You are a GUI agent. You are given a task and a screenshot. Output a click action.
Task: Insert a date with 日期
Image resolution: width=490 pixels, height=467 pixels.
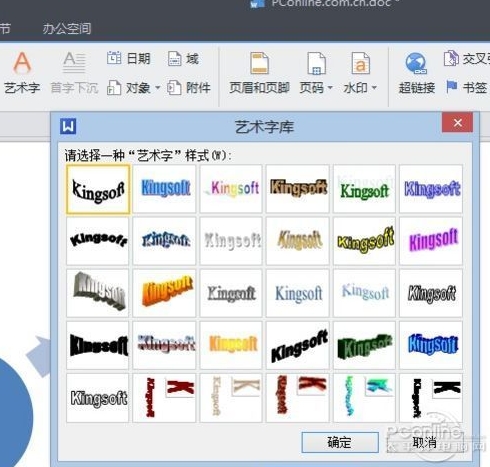click(129, 59)
